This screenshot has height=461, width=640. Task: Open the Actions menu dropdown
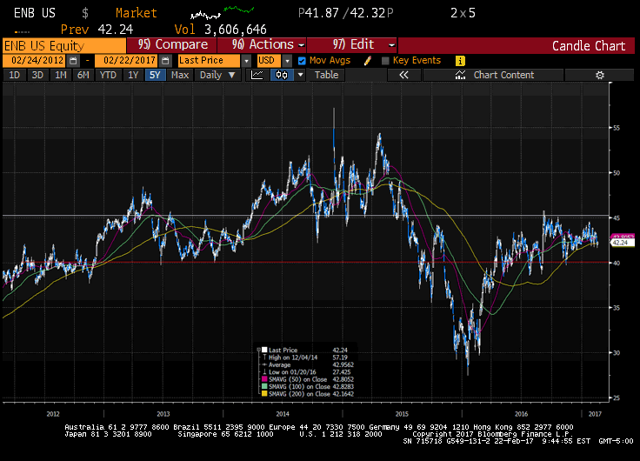[x=262, y=45]
